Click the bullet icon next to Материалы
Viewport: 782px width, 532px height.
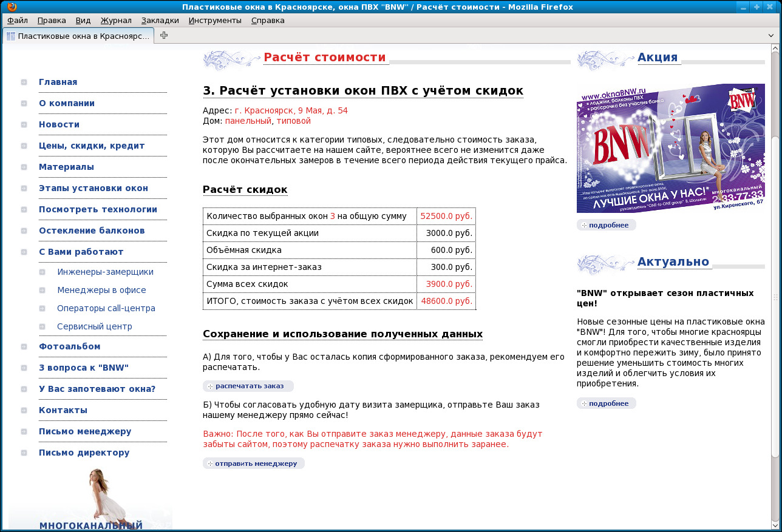(24, 167)
